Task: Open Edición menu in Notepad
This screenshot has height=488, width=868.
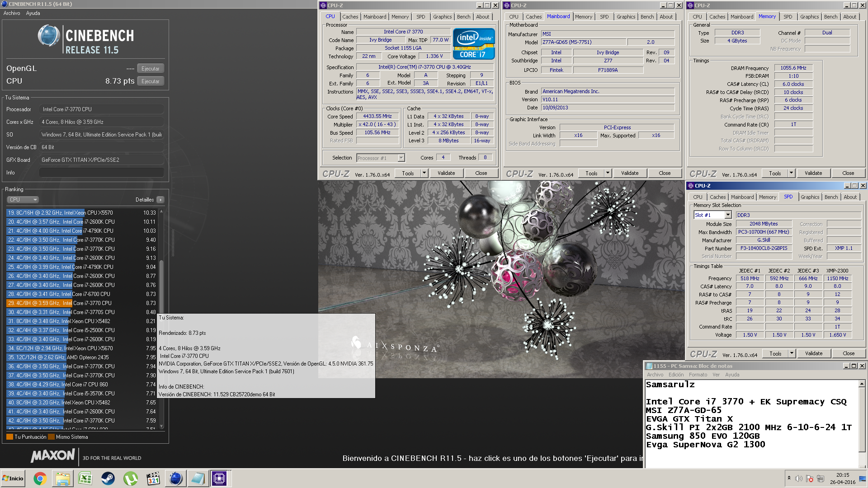Action: pyautogui.click(x=676, y=375)
